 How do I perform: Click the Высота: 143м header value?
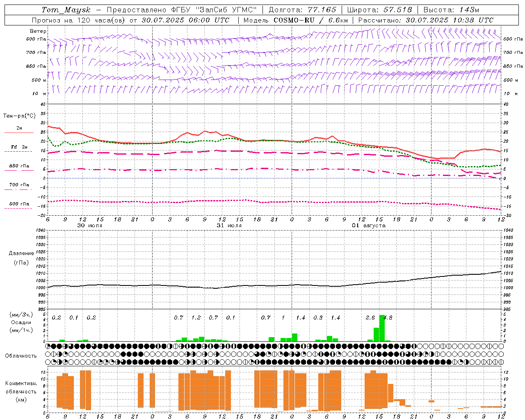pyautogui.click(x=451, y=10)
